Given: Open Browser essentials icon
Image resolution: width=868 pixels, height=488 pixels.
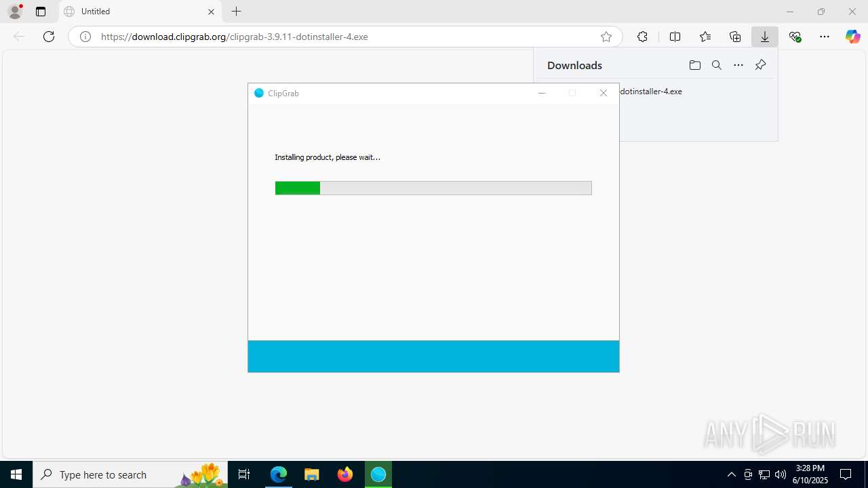Looking at the screenshot, I should 795,37.
